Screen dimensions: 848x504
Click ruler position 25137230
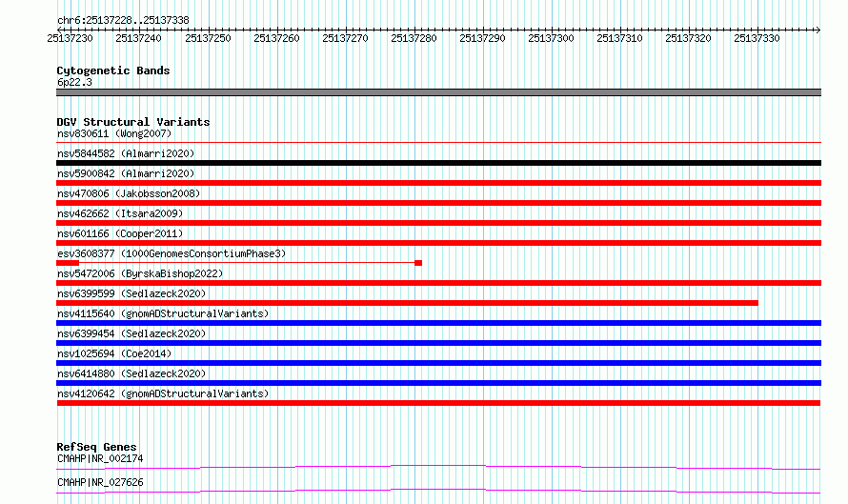tap(71, 38)
